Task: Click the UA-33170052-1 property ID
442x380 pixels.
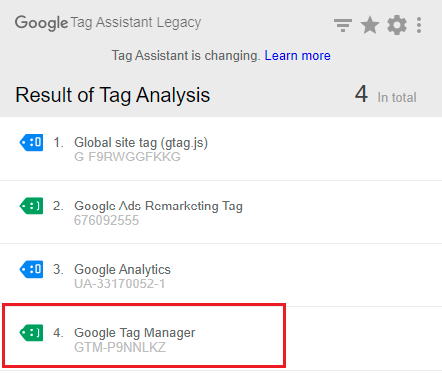Action: click(120, 284)
